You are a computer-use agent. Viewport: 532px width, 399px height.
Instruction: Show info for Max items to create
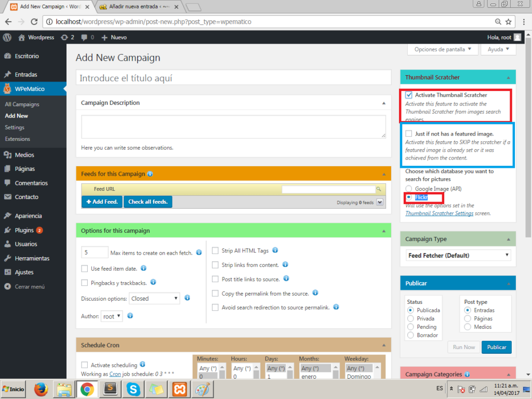pyautogui.click(x=199, y=252)
